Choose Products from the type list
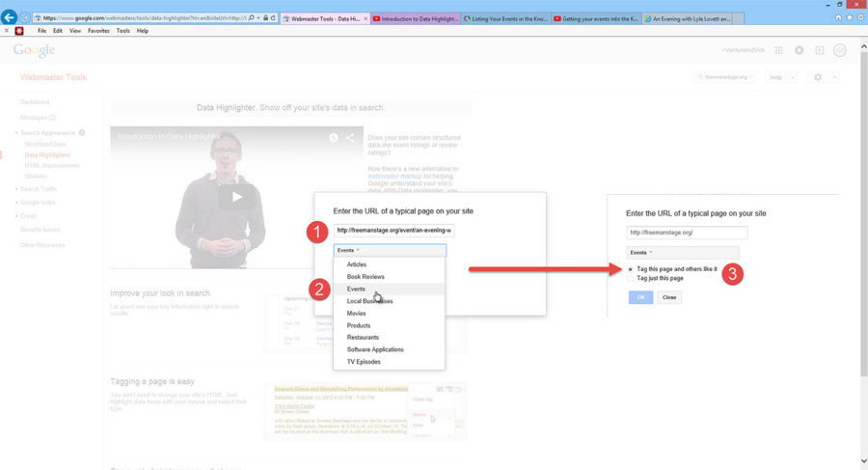This screenshot has width=868, height=470. point(389,326)
